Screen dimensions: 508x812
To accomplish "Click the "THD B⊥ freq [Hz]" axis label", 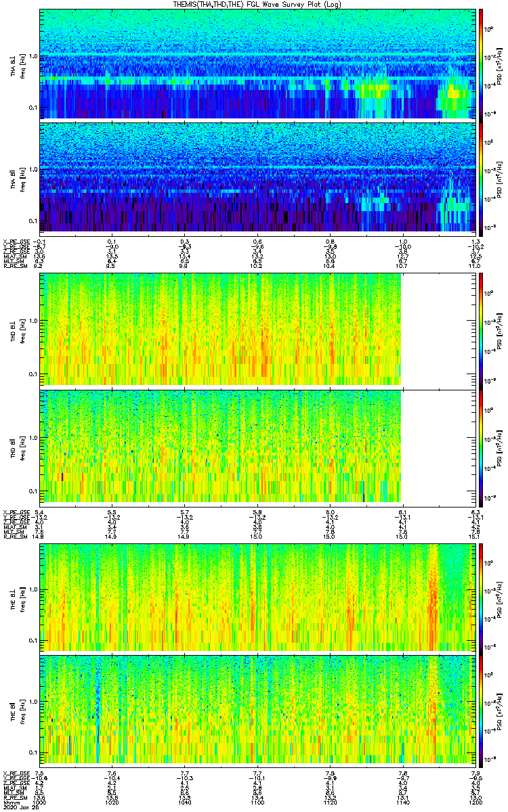I will coord(16,330).
